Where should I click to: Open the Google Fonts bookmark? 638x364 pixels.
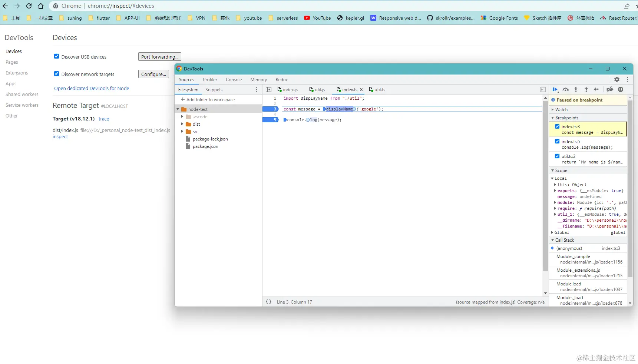click(x=499, y=18)
